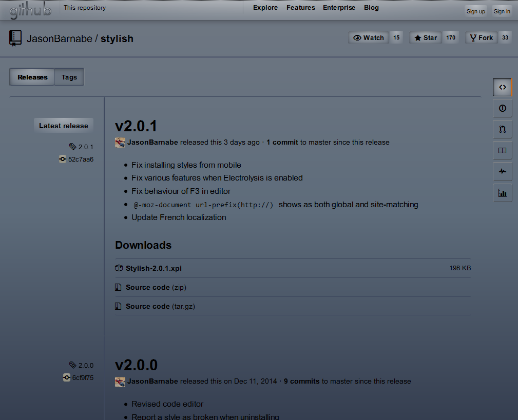518x420 pixels.
Task: Open Blog in the top navigation
Action: [371, 8]
